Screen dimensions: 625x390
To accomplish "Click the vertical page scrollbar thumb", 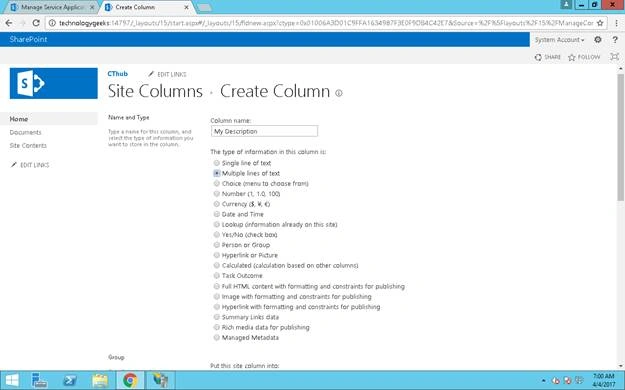I will click(x=621, y=137).
